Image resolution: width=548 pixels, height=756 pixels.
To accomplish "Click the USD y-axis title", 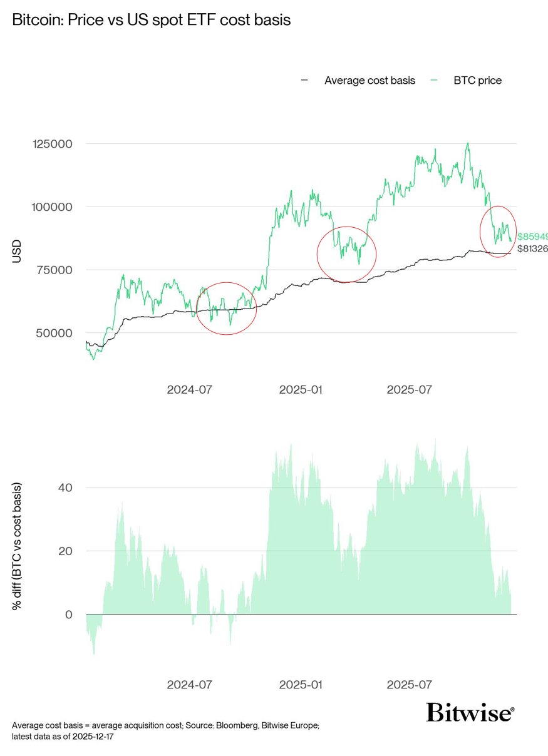I will pyautogui.click(x=17, y=251).
